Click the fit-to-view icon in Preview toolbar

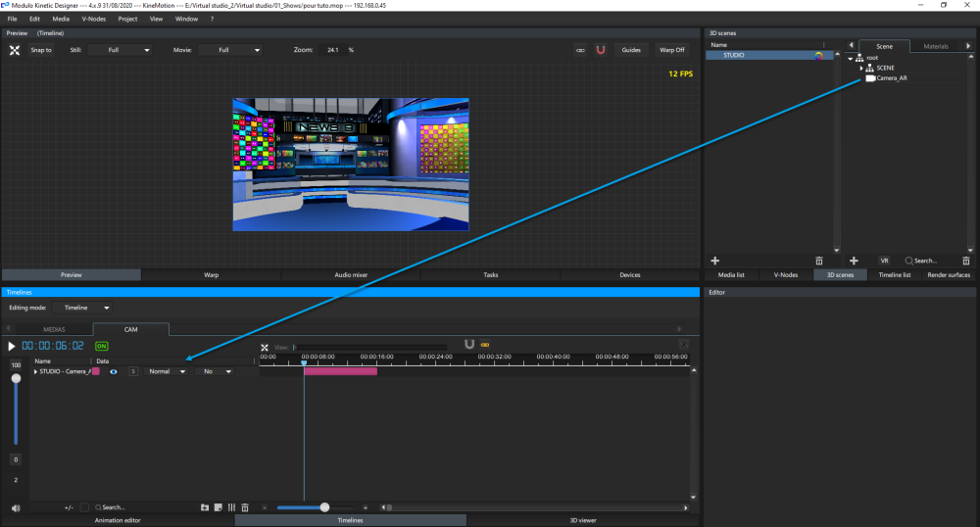15,50
